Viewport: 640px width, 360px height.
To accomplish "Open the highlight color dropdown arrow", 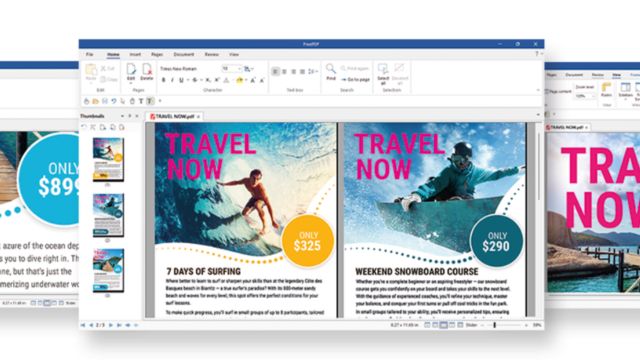I will 246,80.
